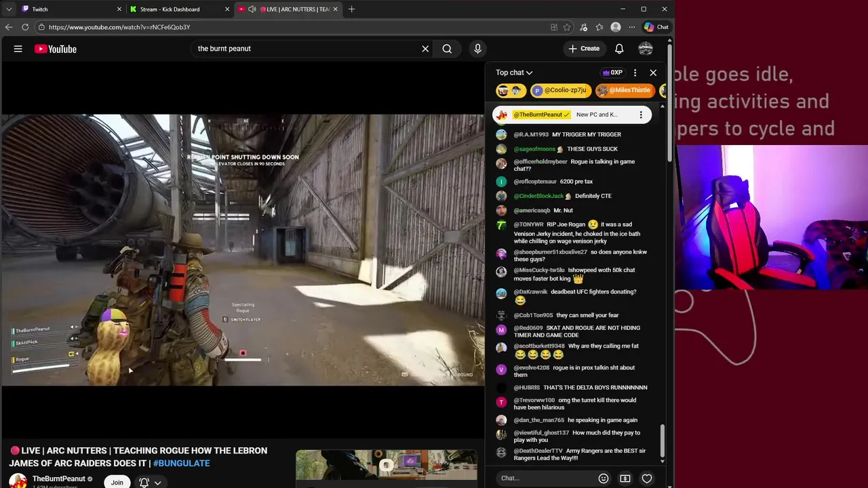Open TheBurntPeanut channel name link
Screen dimensions: 868x488
[x=59, y=479]
